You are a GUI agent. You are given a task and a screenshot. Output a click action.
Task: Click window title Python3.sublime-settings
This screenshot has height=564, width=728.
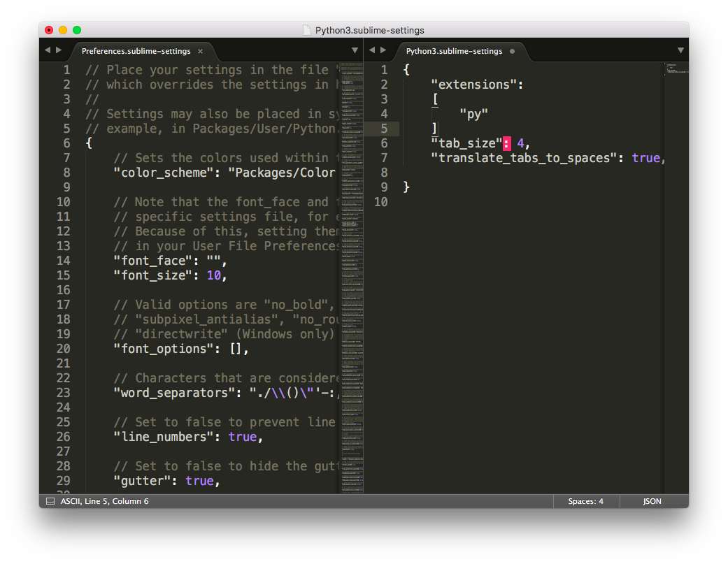tap(369, 30)
